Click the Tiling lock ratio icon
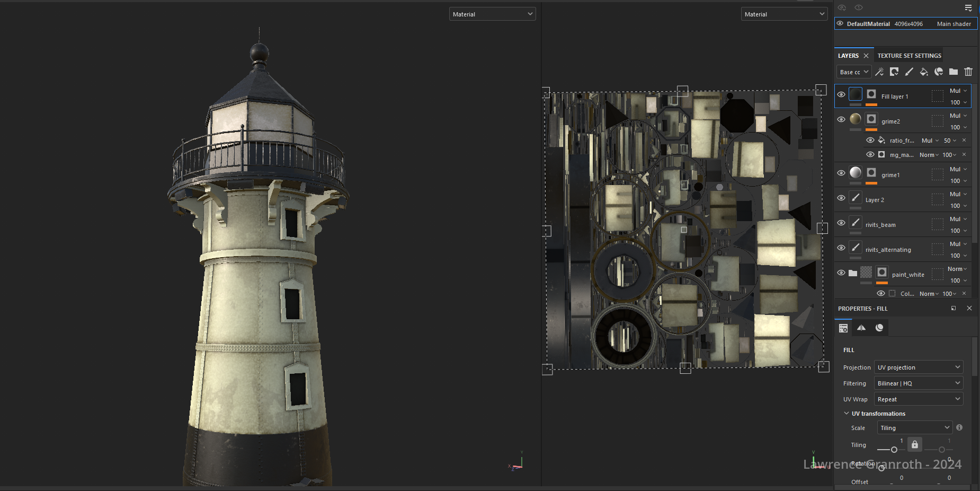 (915, 445)
